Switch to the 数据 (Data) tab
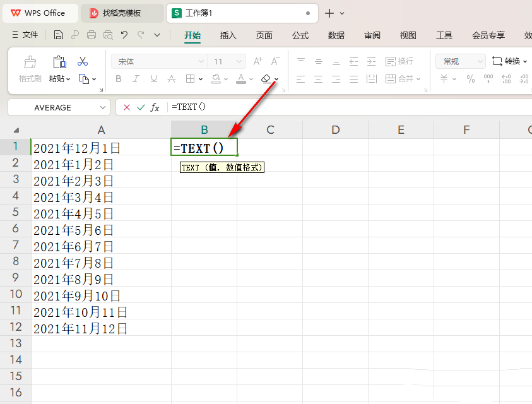 coord(336,35)
